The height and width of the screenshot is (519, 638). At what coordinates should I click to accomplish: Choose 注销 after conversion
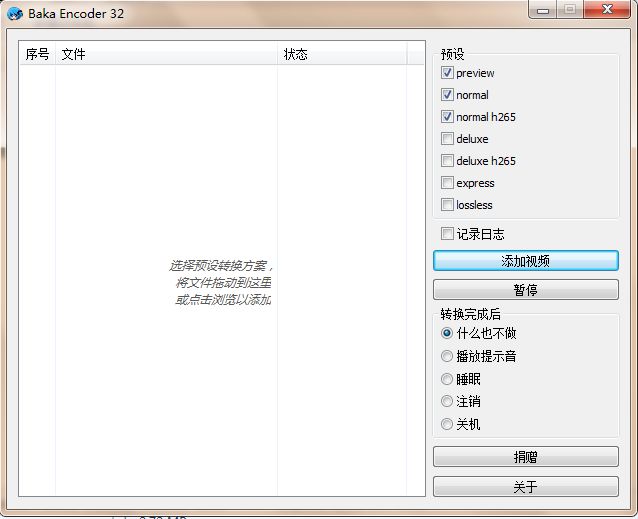(447, 401)
